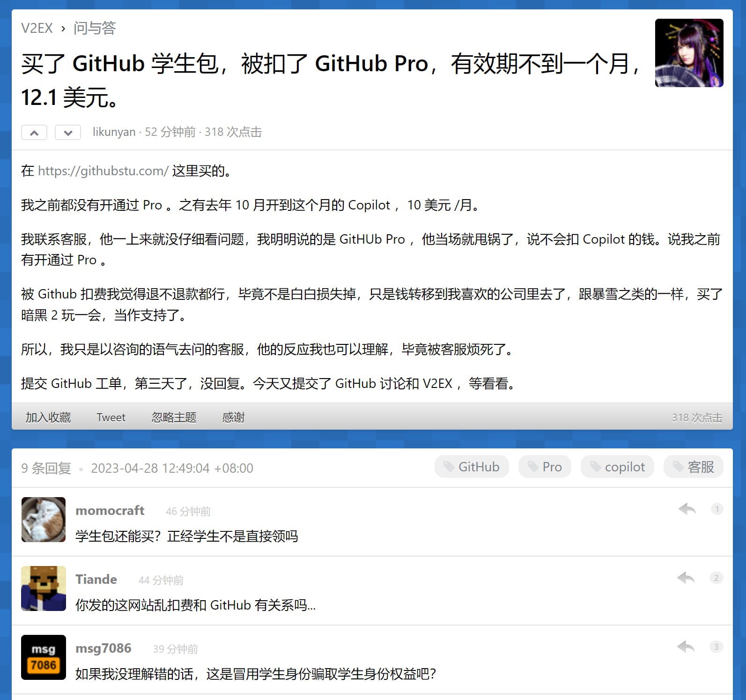This screenshot has height=700, width=746.
Task: Open the 问与答 node breadcrumb
Action: pyautogui.click(x=95, y=28)
